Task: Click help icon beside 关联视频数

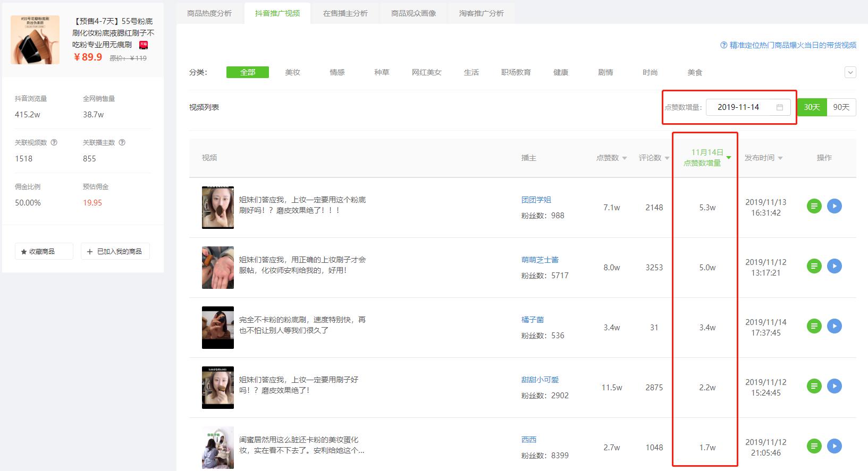Action: pyautogui.click(x=54, y=142)
